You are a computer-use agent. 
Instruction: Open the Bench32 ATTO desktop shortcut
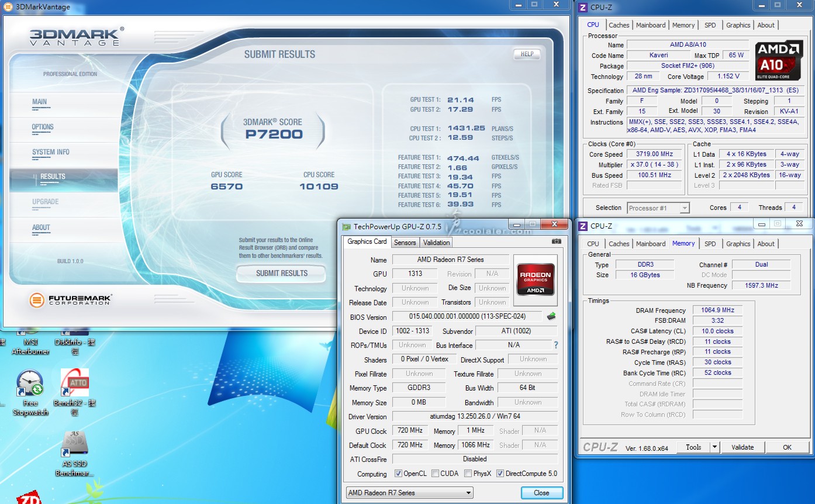[x=75, y=392]
